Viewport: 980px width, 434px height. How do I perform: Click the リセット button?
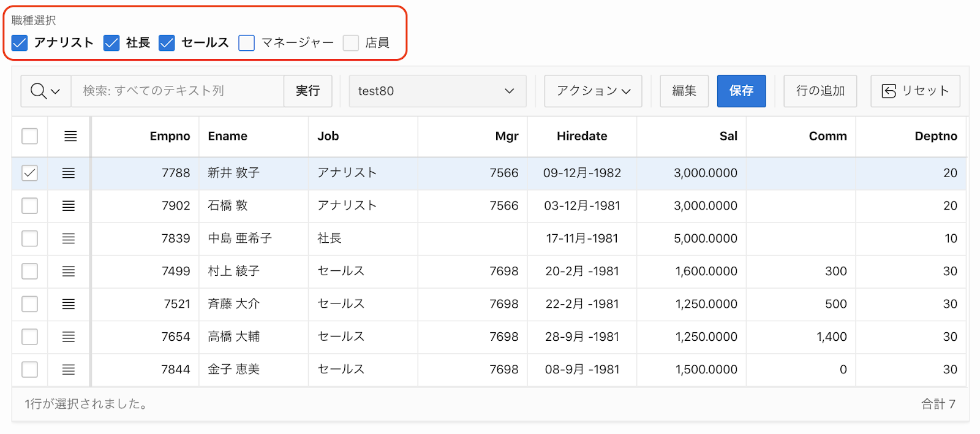[x=915, y=91]
